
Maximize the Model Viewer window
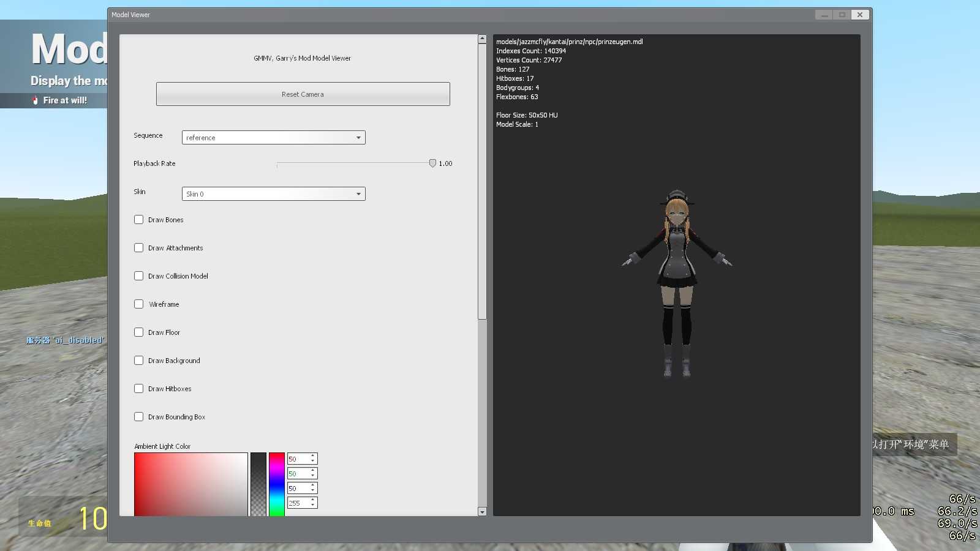pos(842,15)
